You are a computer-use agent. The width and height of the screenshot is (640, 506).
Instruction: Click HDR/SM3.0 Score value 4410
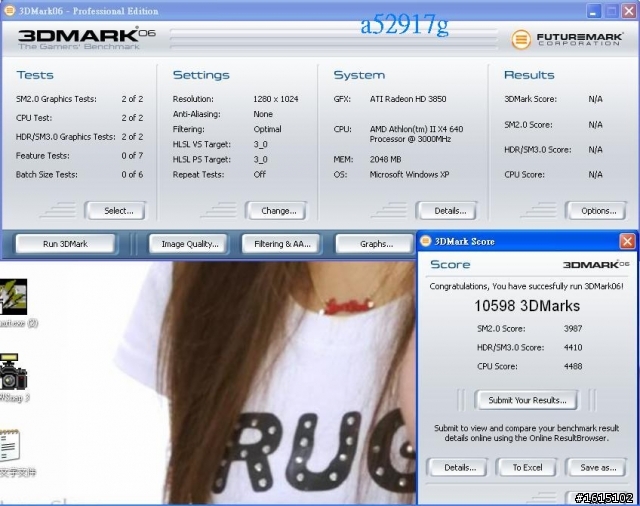pyautogui.click(x=573, y=347)
